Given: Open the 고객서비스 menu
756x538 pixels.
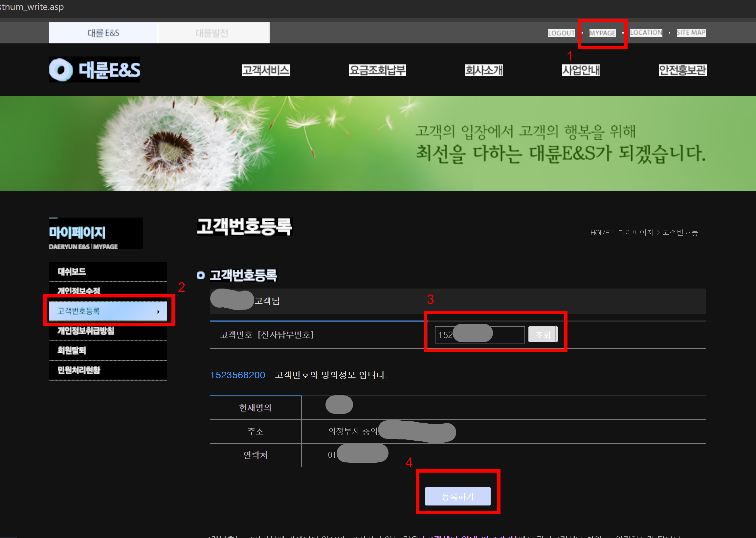Looking at the screenshot, I should coord(266,70).
